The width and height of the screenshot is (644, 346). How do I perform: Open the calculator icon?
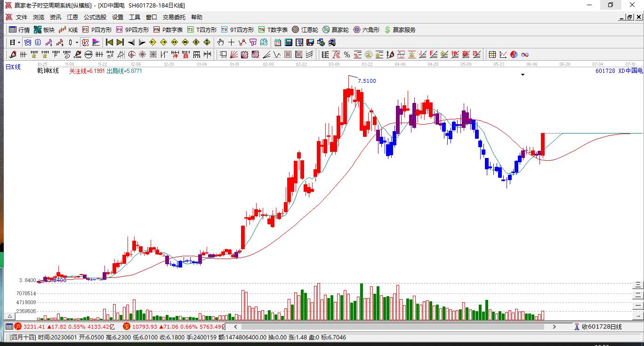[289, 42]
